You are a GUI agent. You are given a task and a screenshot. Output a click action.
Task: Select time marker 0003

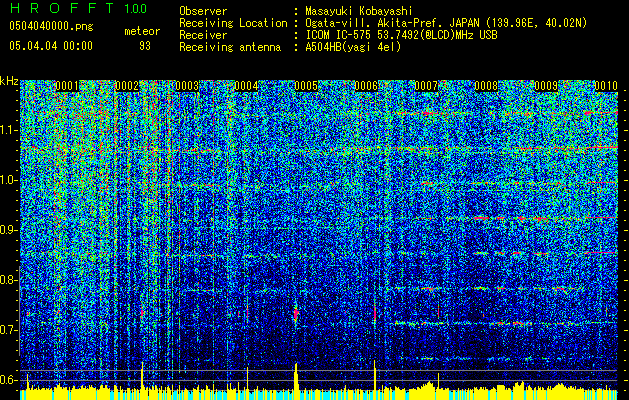click(x=187, y=86)
